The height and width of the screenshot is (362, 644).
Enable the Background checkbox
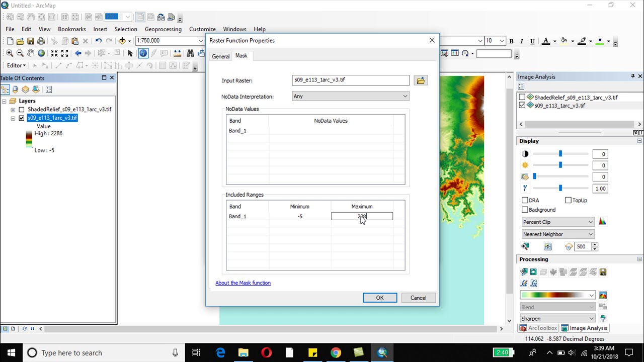(x=525, y=210)
